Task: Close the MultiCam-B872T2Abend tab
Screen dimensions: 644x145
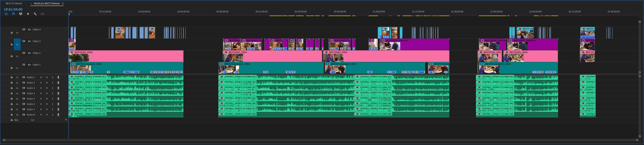Action: pyautogui.click(x=31, y=4)
